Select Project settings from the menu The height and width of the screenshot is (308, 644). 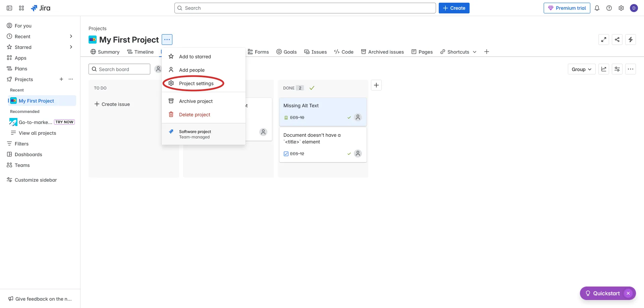[x=196, y=83]
